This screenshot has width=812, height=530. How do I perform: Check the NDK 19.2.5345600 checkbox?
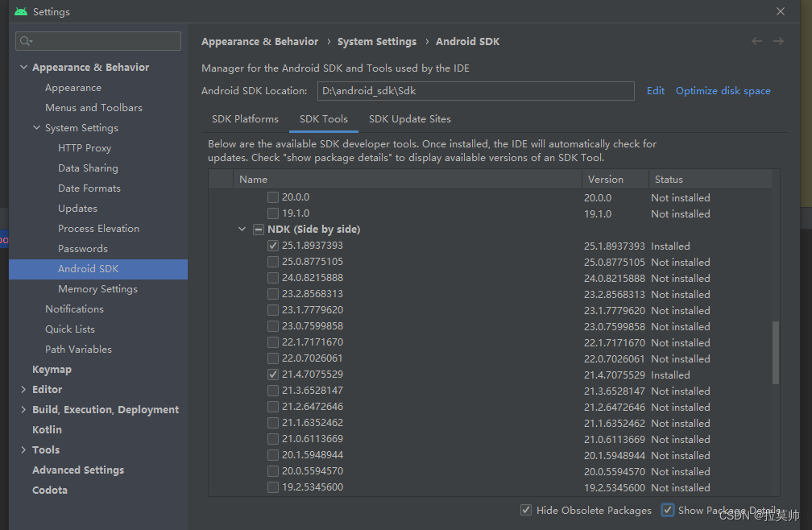coord(273,487)
